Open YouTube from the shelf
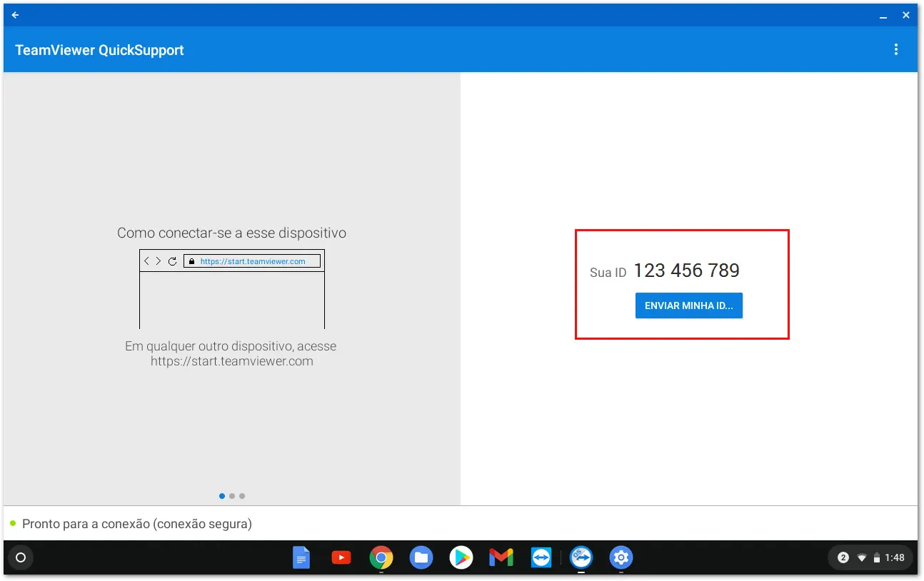Viewport: 924px width, 581px height. (341, 557)
